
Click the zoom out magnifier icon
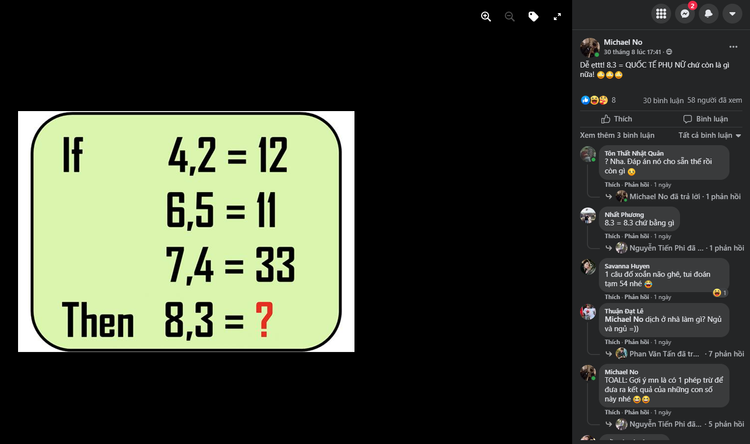coord(509,16)
